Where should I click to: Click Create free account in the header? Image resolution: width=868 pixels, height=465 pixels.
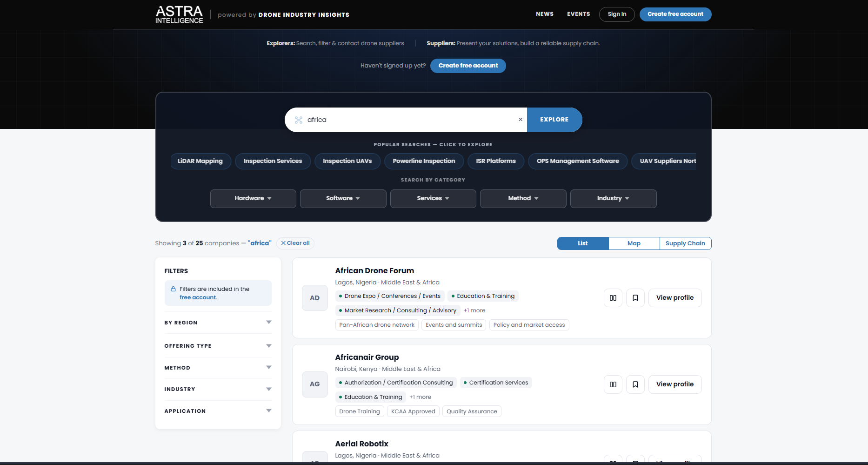point(675,14)
